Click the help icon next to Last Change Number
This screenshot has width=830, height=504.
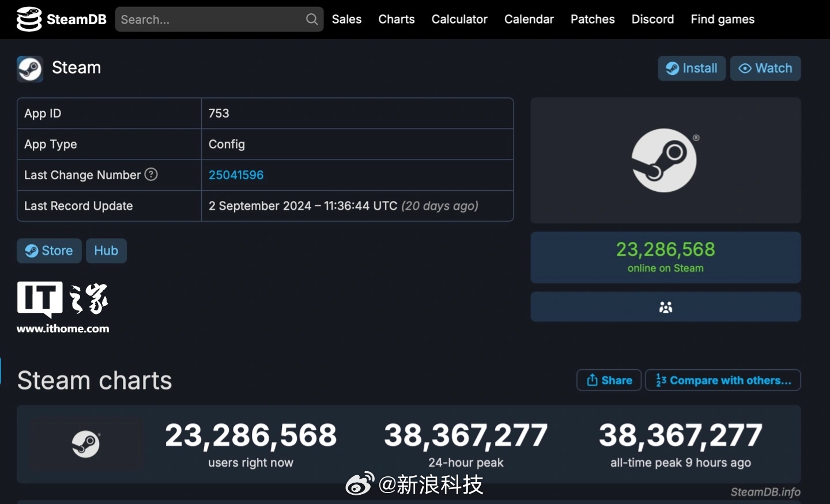point(151,174)
